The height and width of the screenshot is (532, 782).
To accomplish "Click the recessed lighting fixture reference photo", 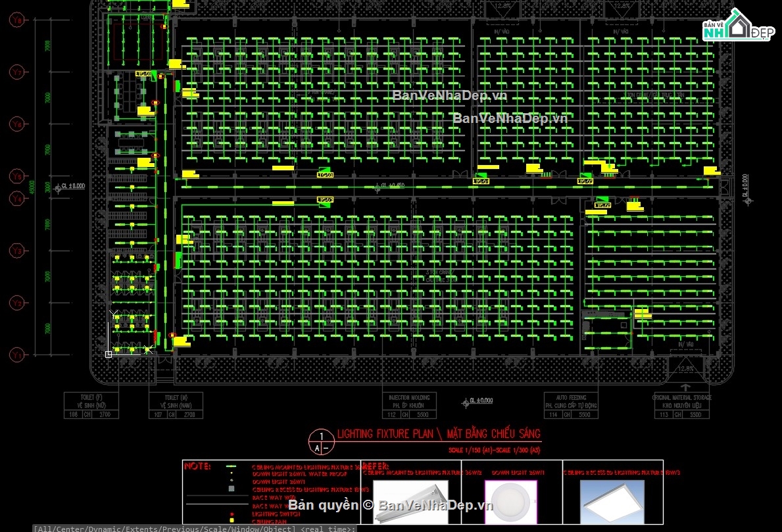I will (x=612, y=501).
